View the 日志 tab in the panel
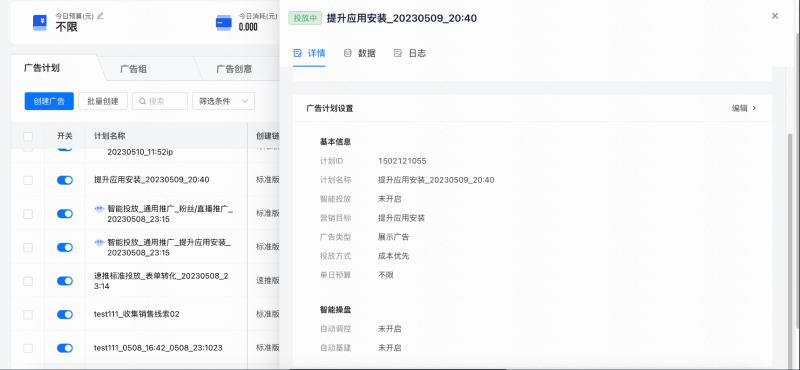Viewport: 800px width, 370px height. (410, 53)
